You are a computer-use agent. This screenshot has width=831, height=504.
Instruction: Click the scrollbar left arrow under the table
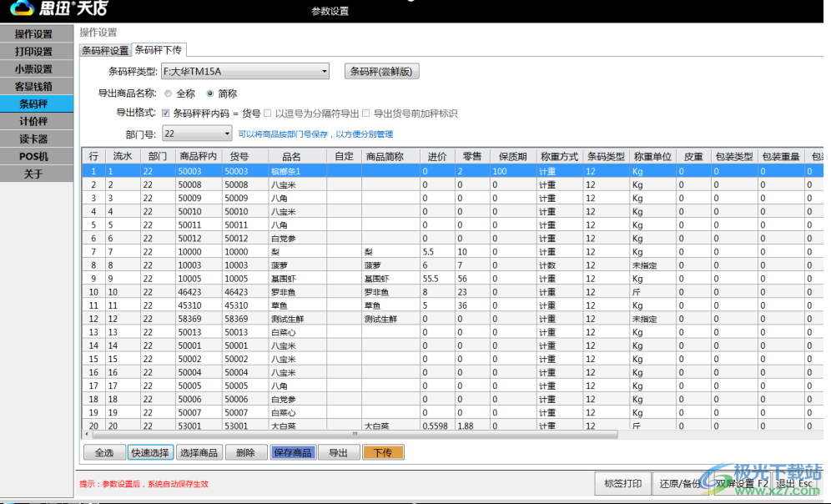click(x=87, y=434)
